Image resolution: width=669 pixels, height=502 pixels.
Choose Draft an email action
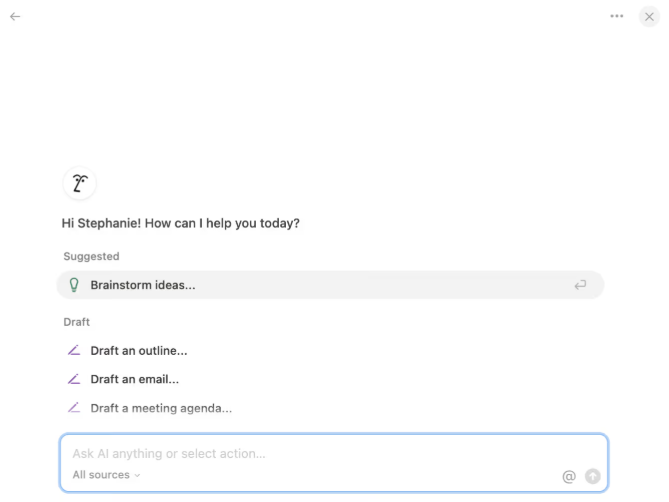coord(135,380)
